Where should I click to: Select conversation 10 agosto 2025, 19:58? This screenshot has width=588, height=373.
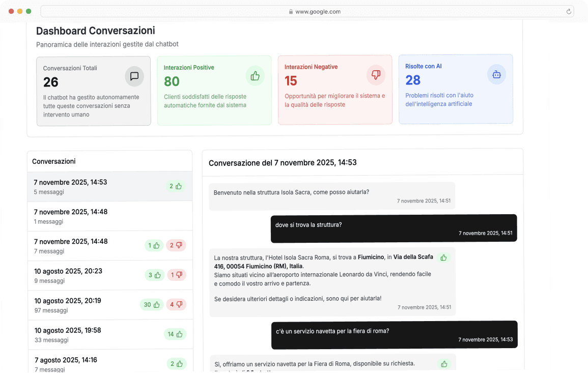110,334
